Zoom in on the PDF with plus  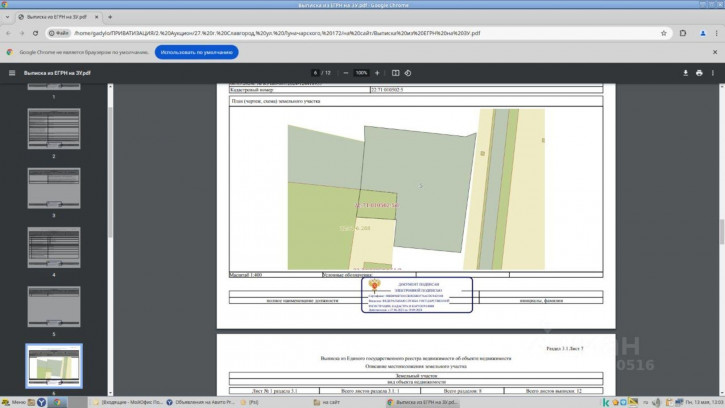(x=379, y=73)
